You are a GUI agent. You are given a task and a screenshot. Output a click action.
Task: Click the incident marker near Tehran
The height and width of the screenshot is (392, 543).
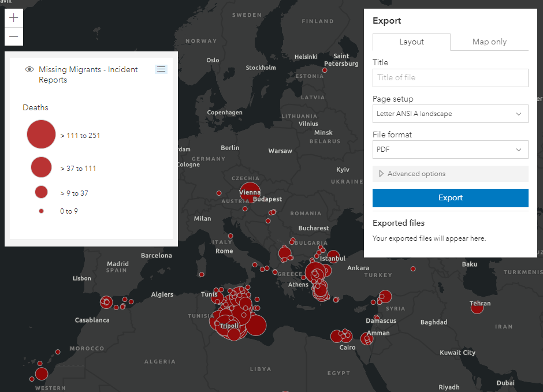tap(477, 308)
